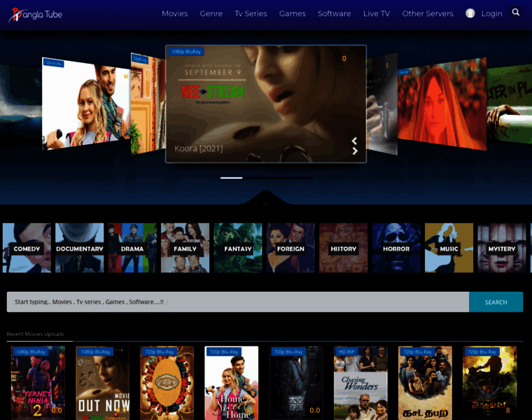Screen dimensions: 532x420
Task: Advance carousel with right chevron arrow
Action: tap(355, 151)
